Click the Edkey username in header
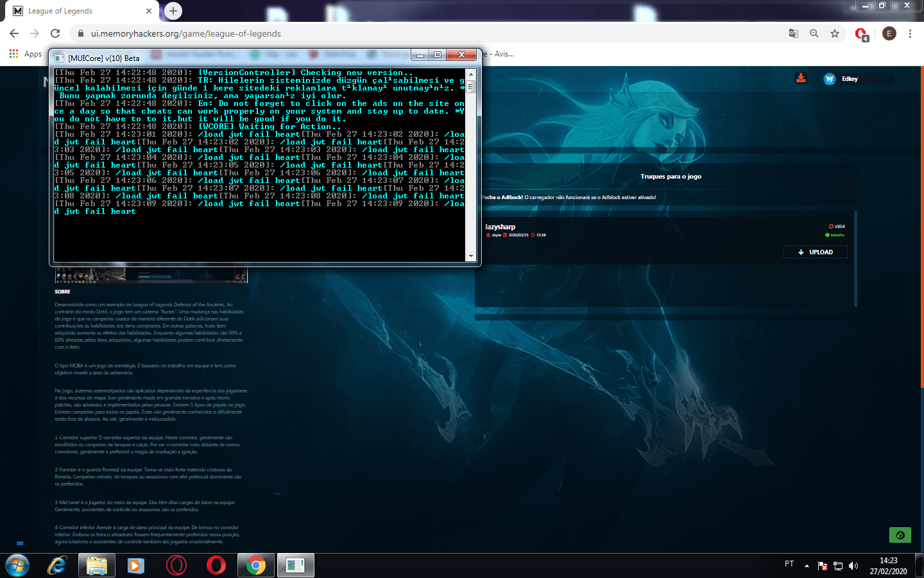The height and width of the screenshot is (578, 924). (x=850, y=79)
